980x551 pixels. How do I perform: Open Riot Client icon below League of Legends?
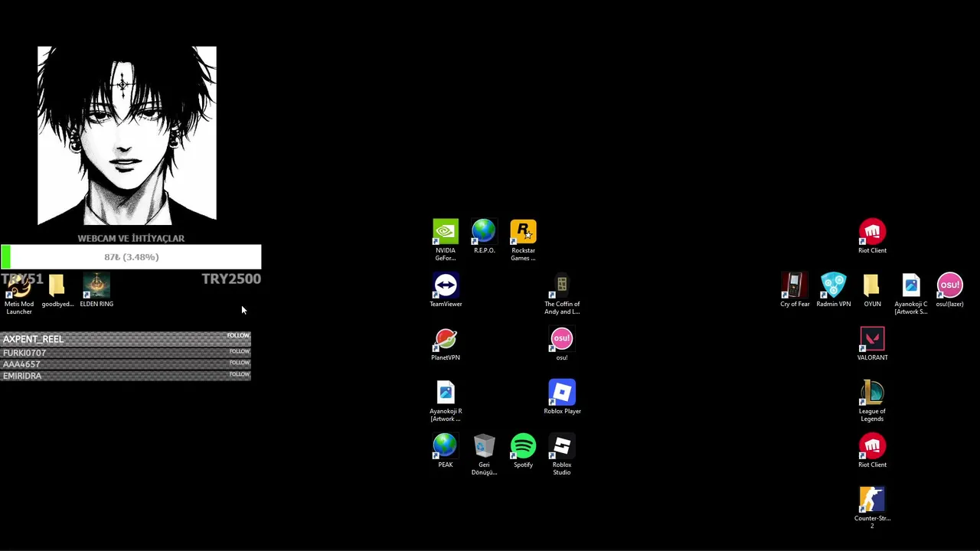872,446
